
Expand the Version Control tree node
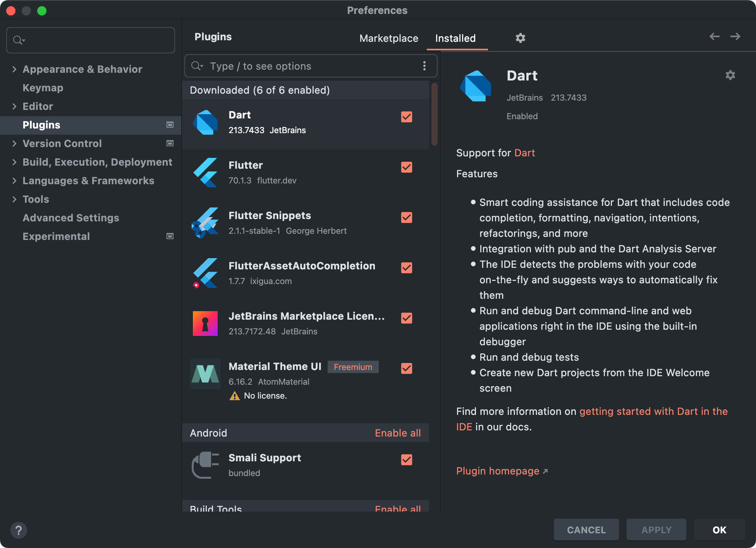click(14, 144)
